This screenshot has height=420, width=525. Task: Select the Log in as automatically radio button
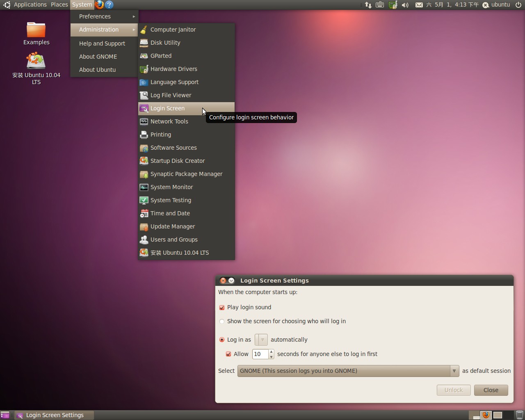[x=222, y=340]
